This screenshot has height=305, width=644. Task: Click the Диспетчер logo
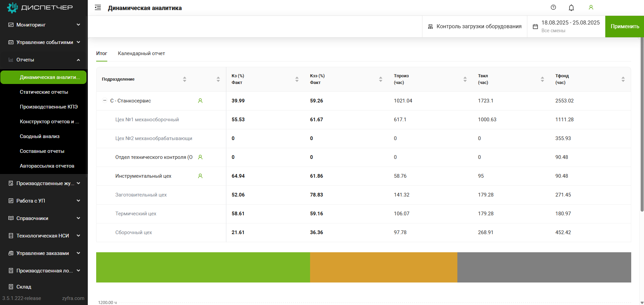point(40,7)
